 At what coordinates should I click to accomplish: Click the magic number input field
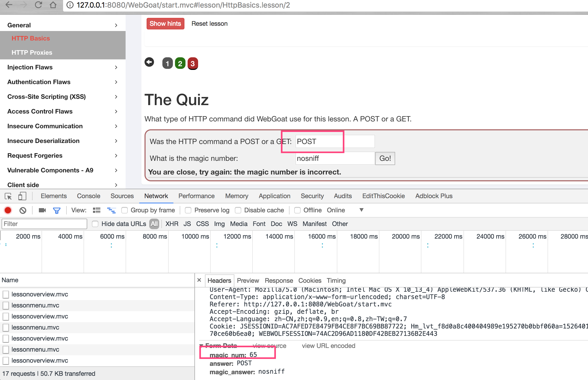coord(335,158)
